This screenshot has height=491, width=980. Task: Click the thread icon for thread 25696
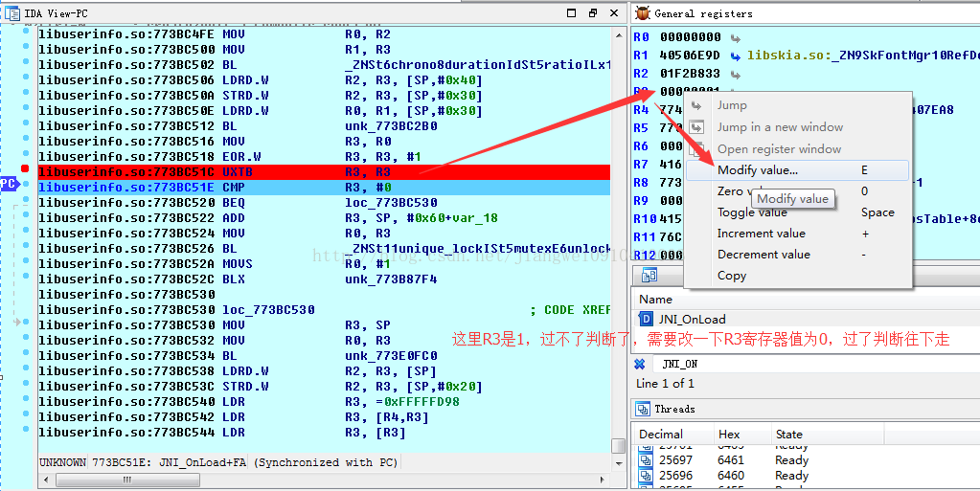[646, 476]
